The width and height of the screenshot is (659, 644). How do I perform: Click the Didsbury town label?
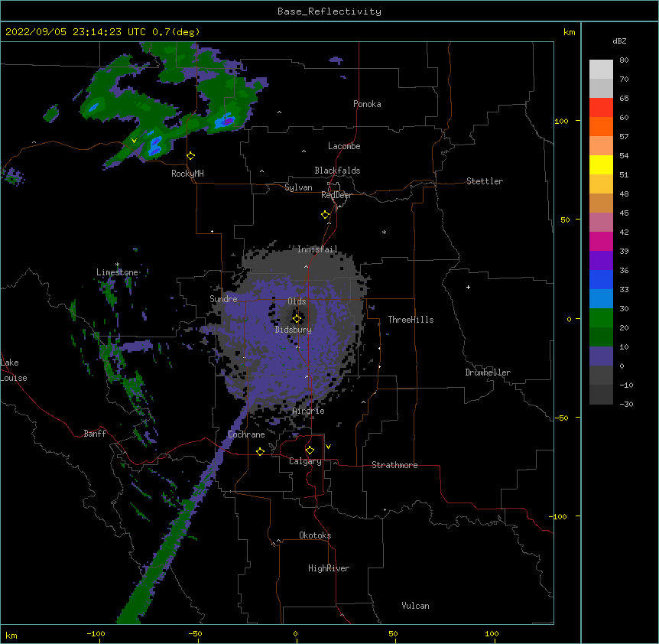[x=293, y=330]
